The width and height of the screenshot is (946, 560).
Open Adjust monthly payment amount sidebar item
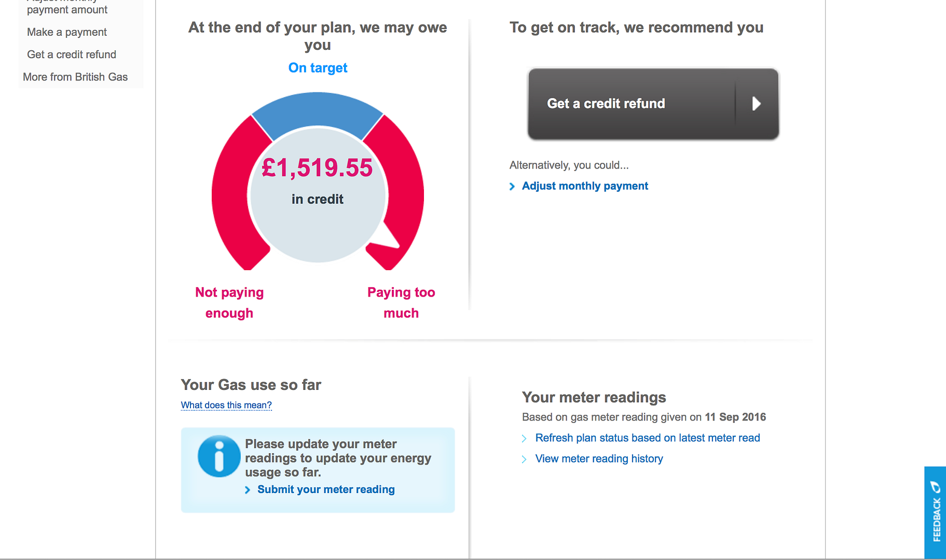[67, 8]
